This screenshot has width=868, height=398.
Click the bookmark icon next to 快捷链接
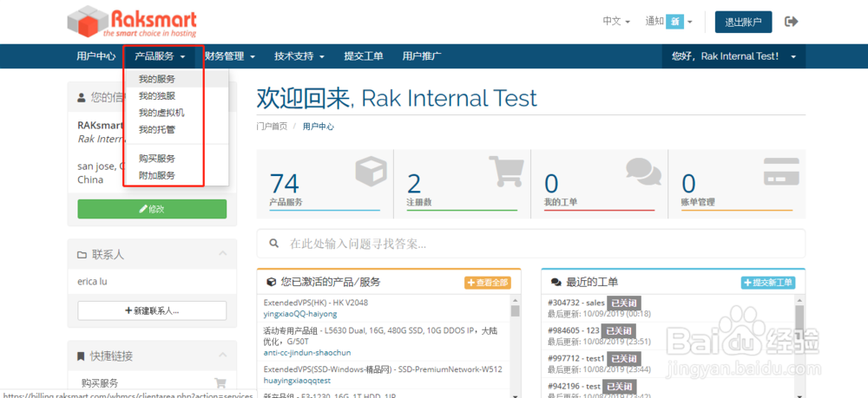click(x=82, y=356)
